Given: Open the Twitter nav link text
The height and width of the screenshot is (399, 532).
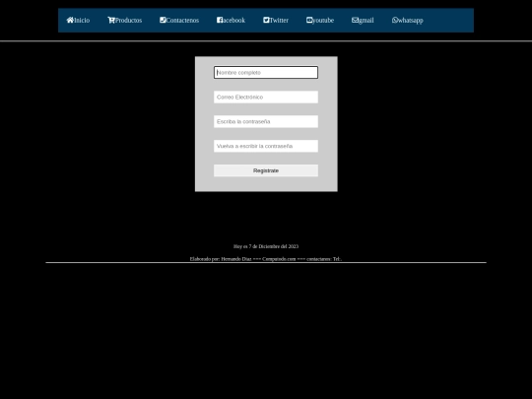Looking at the screenshot, I should pyautogui.click(x=279, y=21).
